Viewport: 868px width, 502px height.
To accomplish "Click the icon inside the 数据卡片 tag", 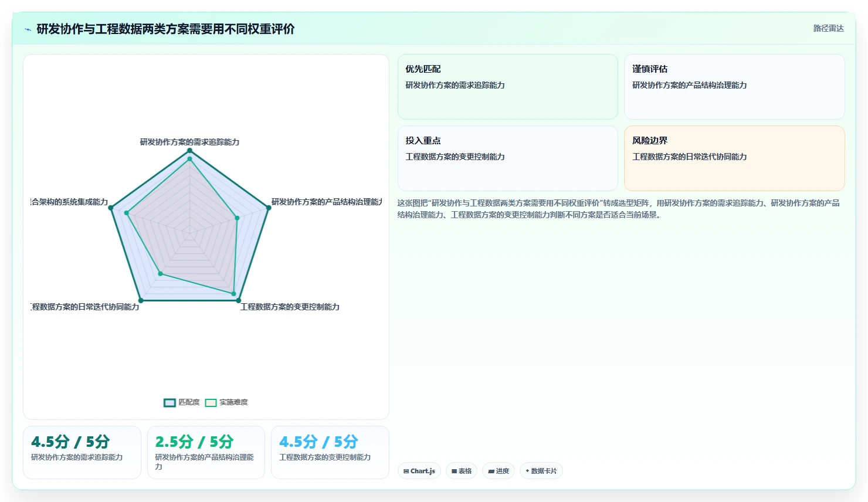I will click(528, 471).
